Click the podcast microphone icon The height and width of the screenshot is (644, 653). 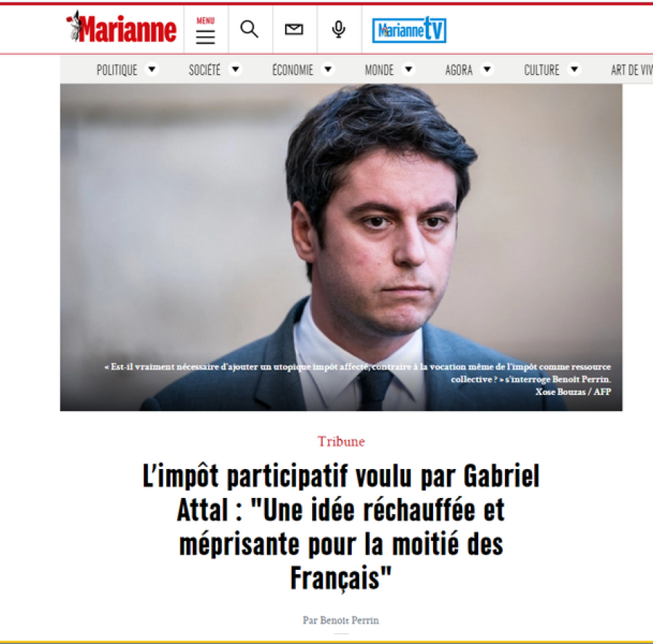[339, 29]
